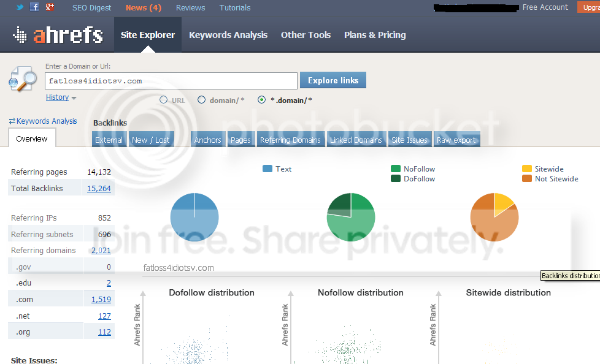
Task: Select the domain/* radio button
Action: coord(201,100)
